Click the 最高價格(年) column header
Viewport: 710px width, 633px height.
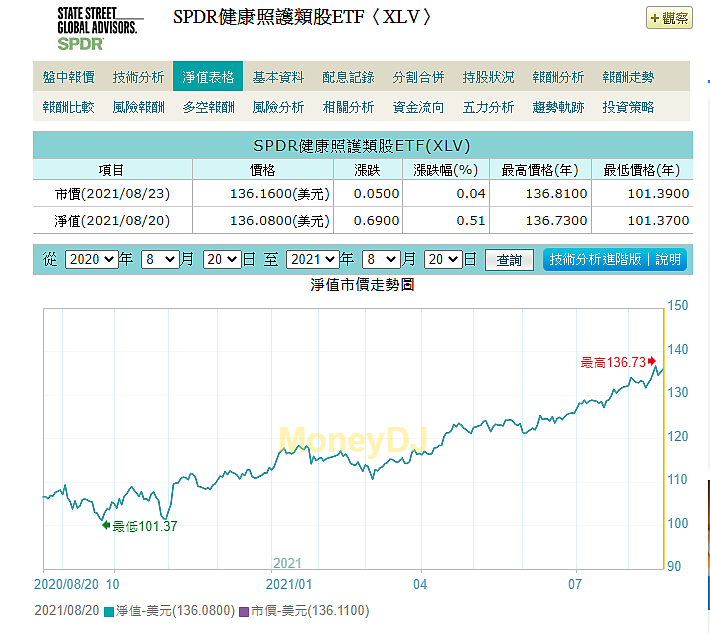click(540, 170)
